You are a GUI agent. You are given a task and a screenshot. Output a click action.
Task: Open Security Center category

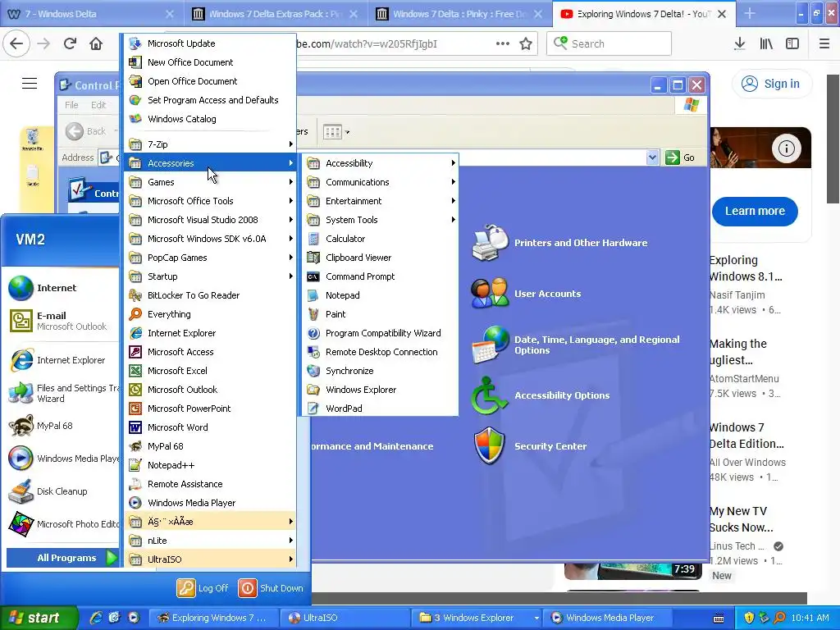pos(550,446)
